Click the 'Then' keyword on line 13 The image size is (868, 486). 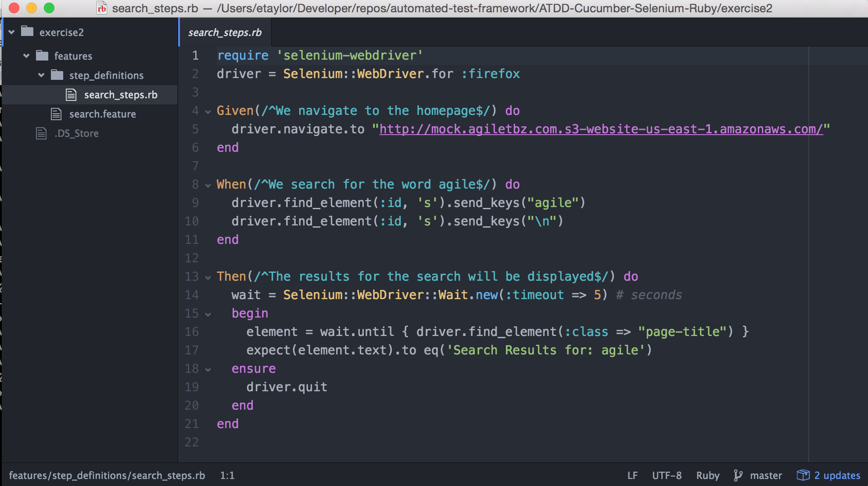(231, 276)
